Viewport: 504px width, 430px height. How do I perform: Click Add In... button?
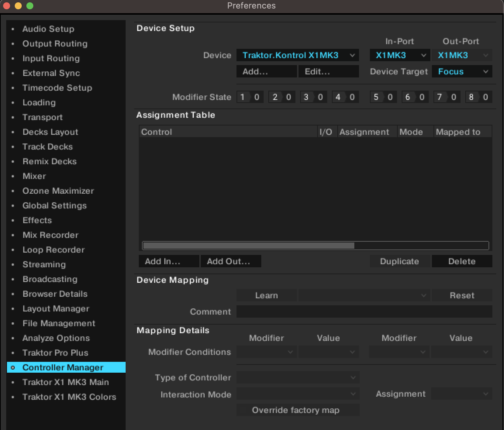(169, 261)
